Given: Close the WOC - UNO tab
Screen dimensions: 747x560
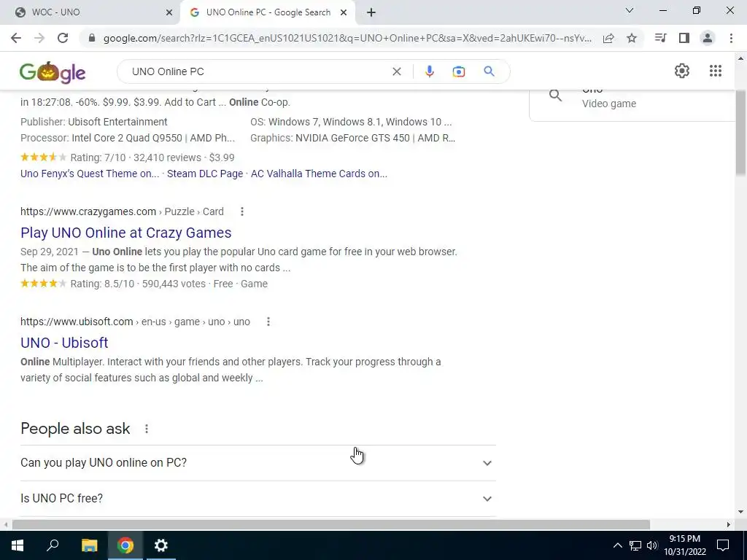Looking at the screenshot, I should pos(169,12).
